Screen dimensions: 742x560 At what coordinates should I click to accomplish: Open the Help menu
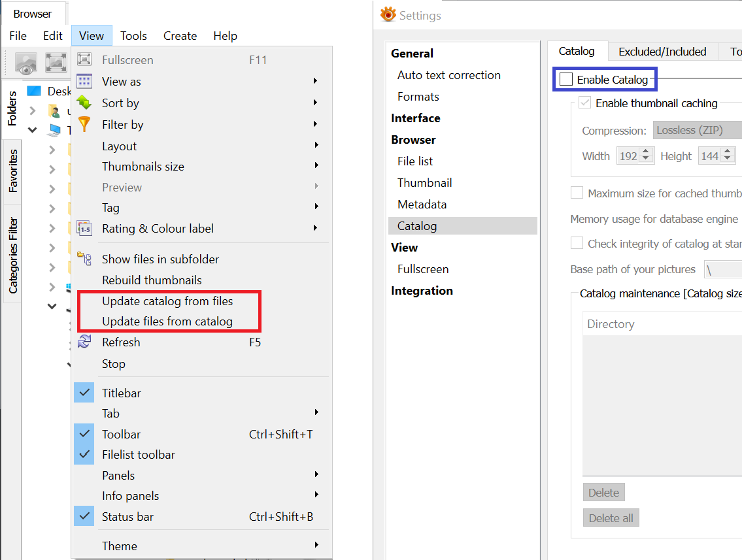(225, 36)
